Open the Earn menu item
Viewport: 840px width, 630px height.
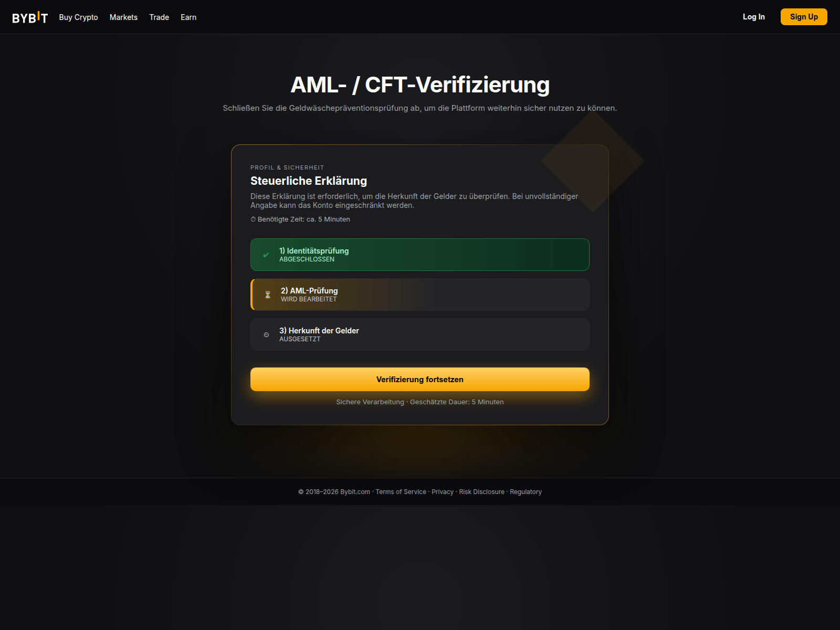(188, 17)
